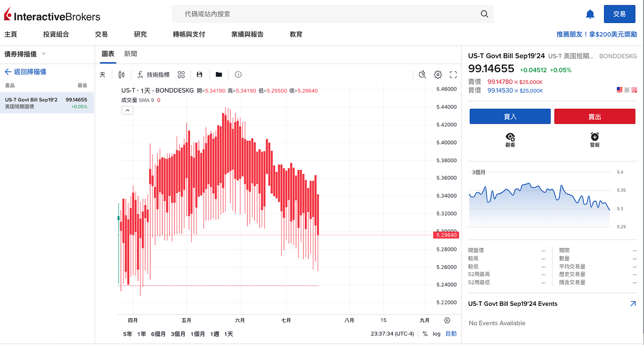Toggle 自動 auto scale
The width and height of the screenshot is (644, 345).
point(451,334)
